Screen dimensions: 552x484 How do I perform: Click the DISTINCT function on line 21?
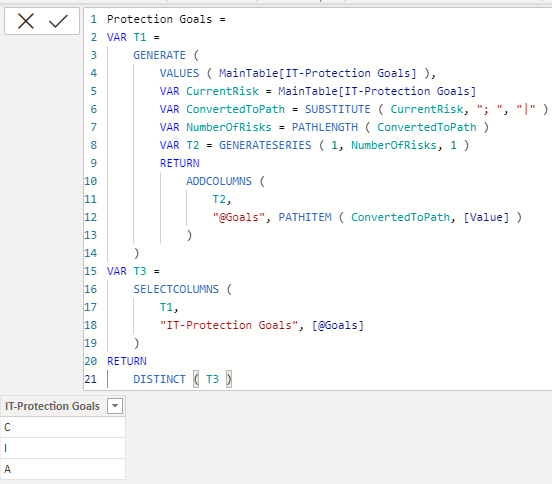159,379
